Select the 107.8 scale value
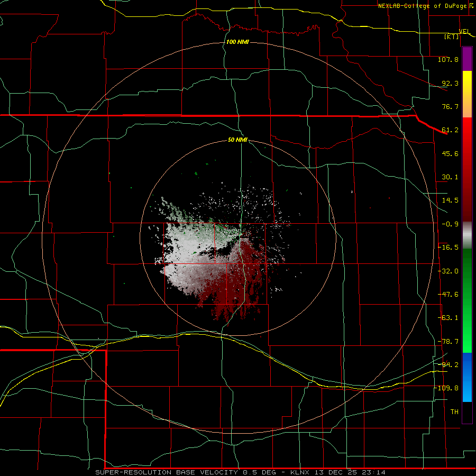 448,59
